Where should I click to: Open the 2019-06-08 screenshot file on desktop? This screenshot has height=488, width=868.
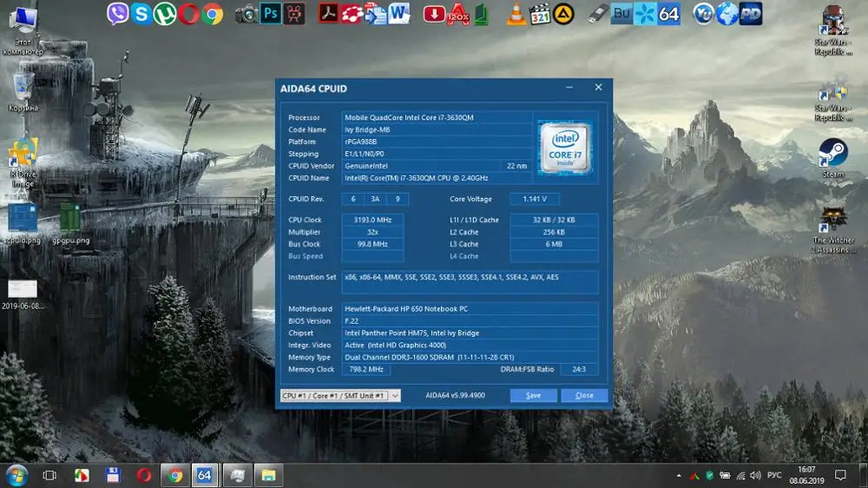(23, 294)
